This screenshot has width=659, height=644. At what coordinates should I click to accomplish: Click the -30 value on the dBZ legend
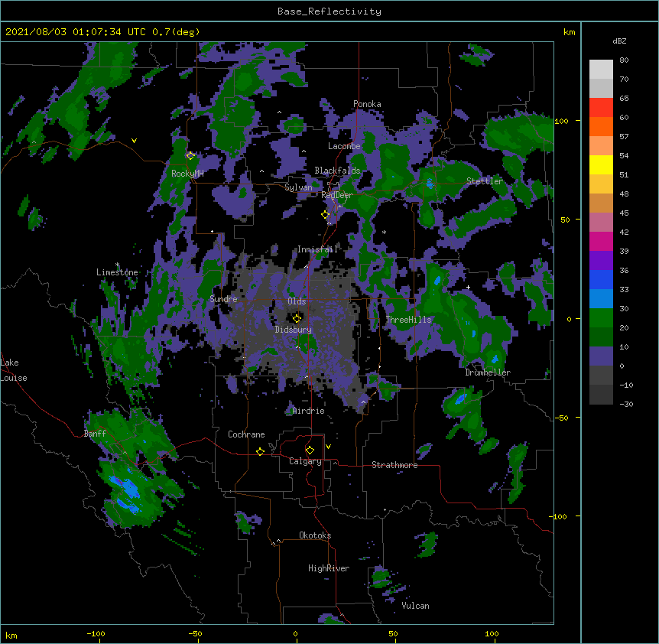coord(626,405)
